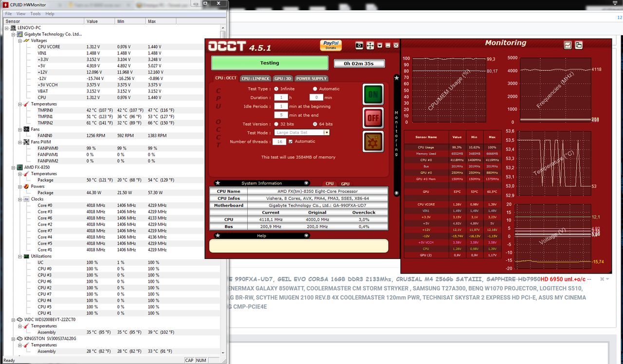Image resolution: width=623 pixels, height=364 pixels.
Task: Open the POWER SUPPLY test tab
Action: coord(311,78)
